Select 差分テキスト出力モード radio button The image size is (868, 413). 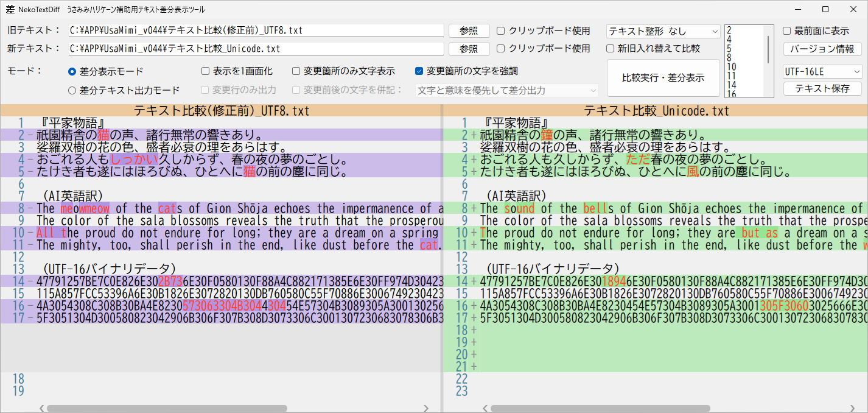click(72, 90)
